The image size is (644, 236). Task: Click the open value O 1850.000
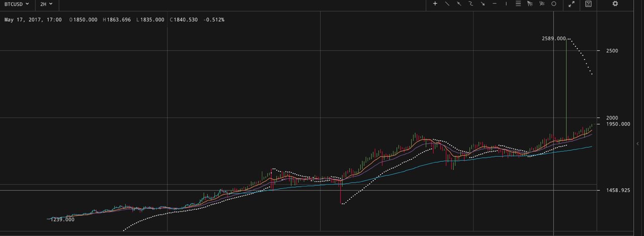[84, 20]
